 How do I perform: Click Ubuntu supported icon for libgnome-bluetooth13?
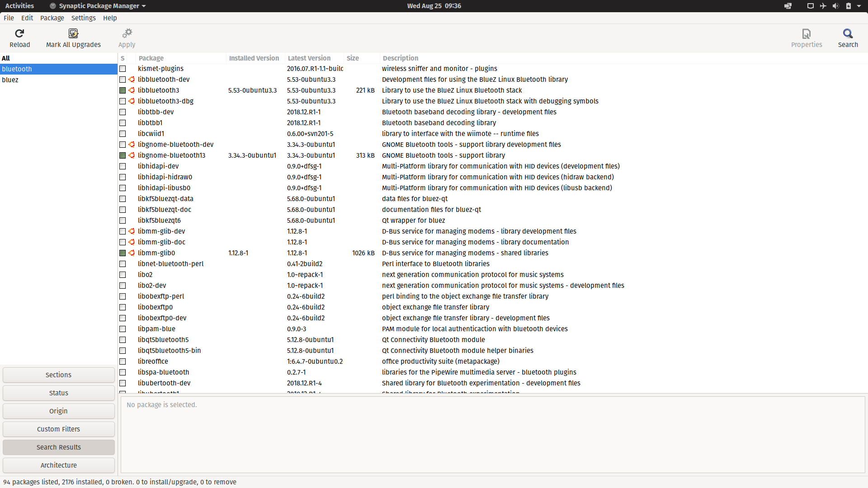[132, 155]
